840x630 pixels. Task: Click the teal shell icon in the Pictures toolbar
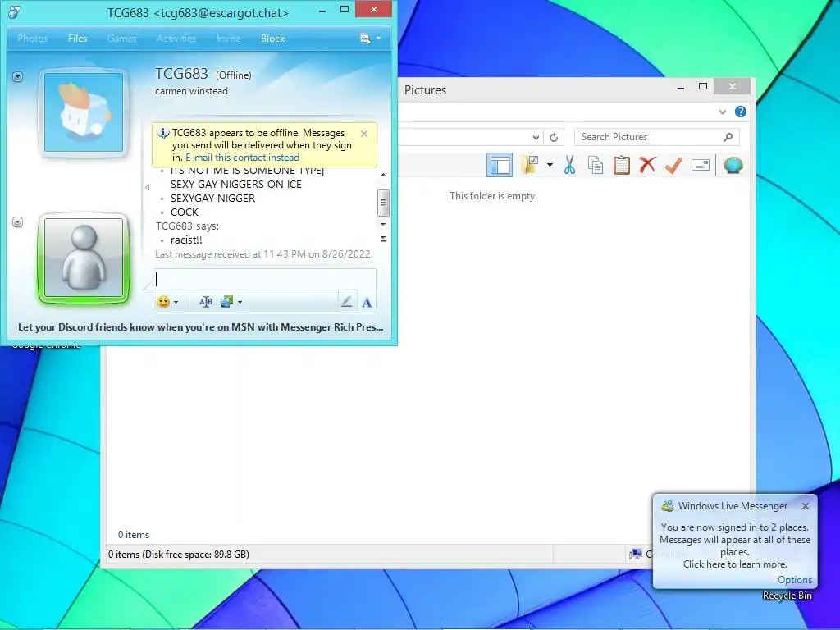pos(733,165)
